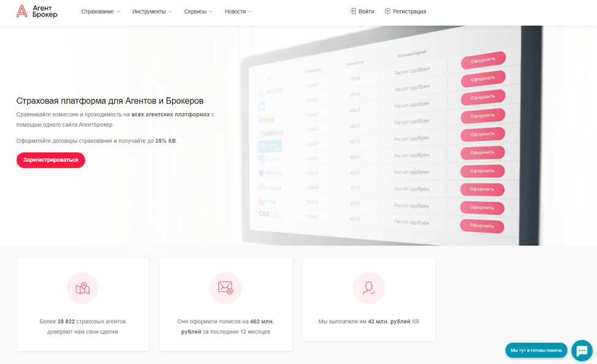Open the Сервисы dropdown menu

pos(198,12)
